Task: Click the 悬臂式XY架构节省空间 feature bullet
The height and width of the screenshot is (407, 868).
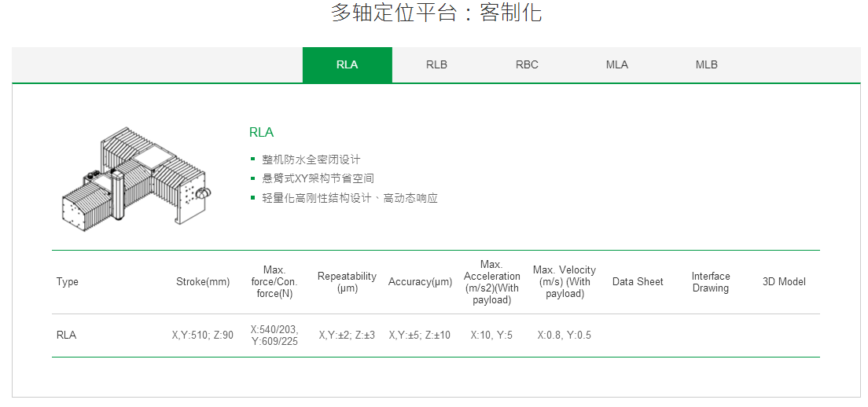Action: click(318, 178)
